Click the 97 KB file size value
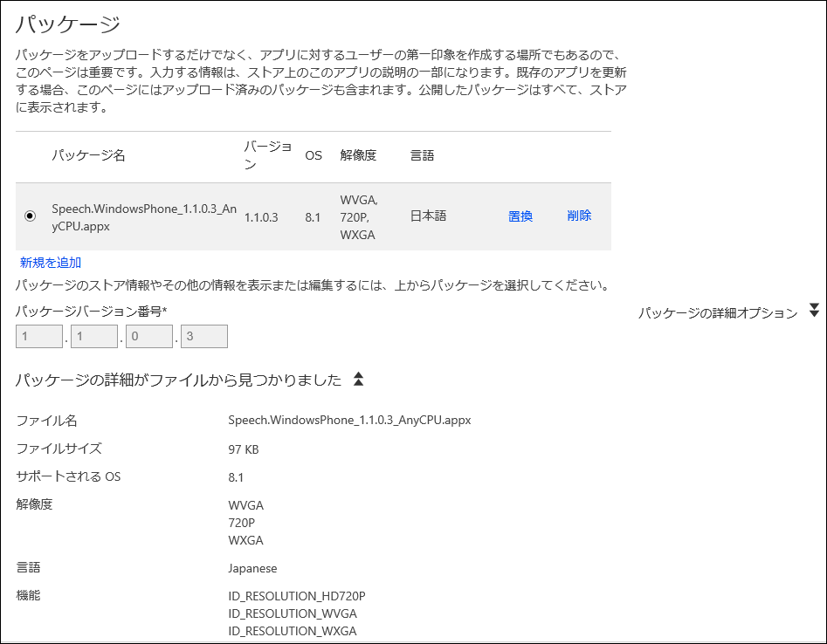Screen dimensions: 827x644 click(243, 449)
